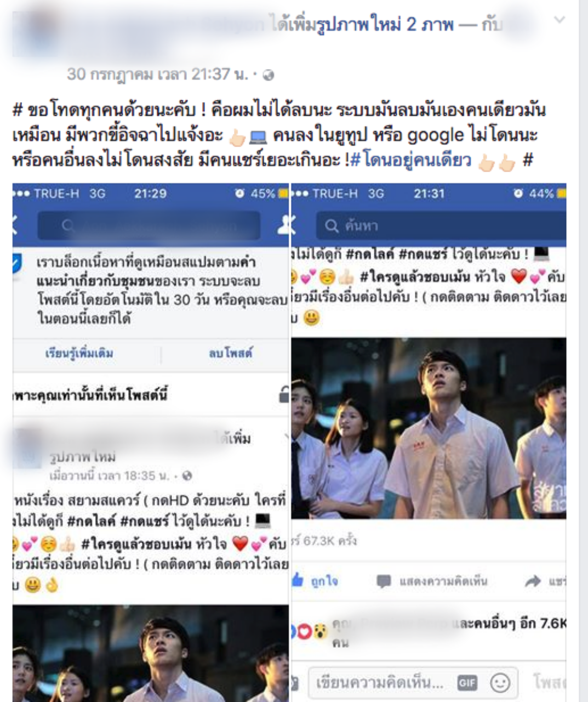This screenshot has width=588, height=702.
Task: Click the magnifier icon in the ค้นหา bar
Action: 332,225
